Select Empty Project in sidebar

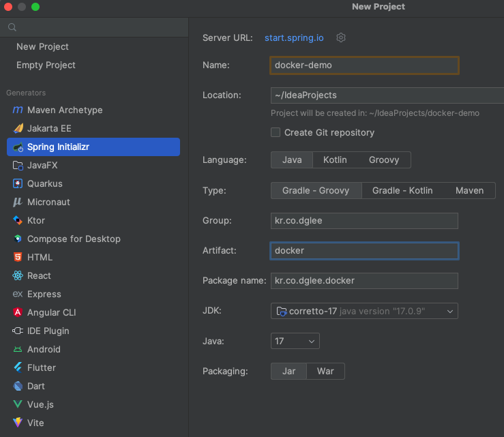[x=46, y=65]
